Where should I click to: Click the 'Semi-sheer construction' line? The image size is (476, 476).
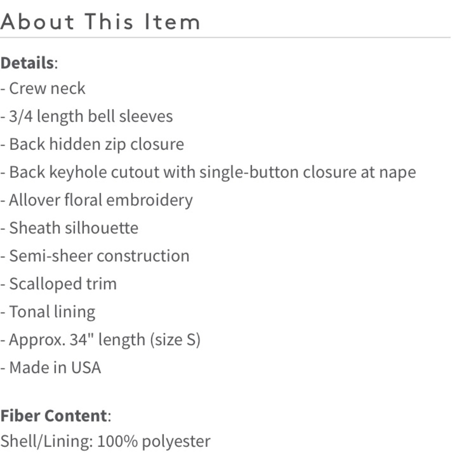coord(99,256)
